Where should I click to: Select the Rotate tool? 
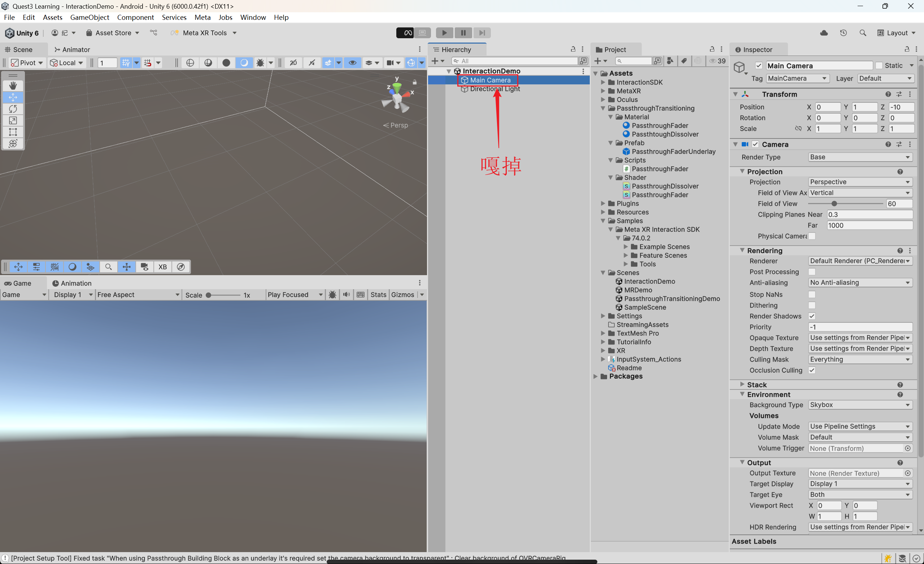13,109
